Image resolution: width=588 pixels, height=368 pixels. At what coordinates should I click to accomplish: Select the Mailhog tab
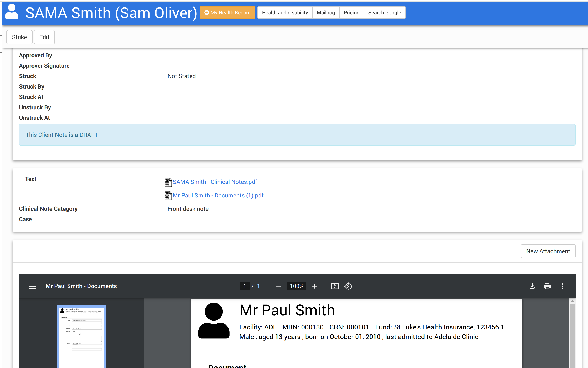(325, 13)
